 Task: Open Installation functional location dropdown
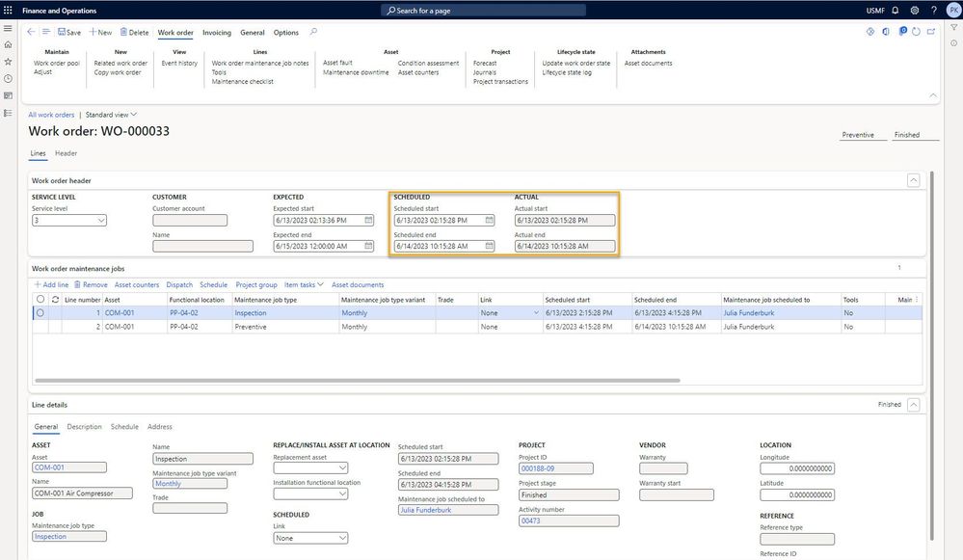[x=343, y=493]
